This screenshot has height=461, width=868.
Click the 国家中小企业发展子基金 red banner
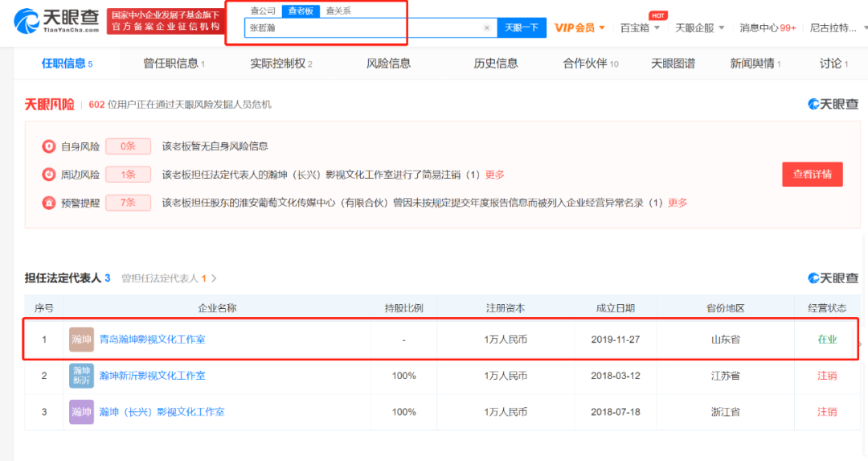click(165, 21)
